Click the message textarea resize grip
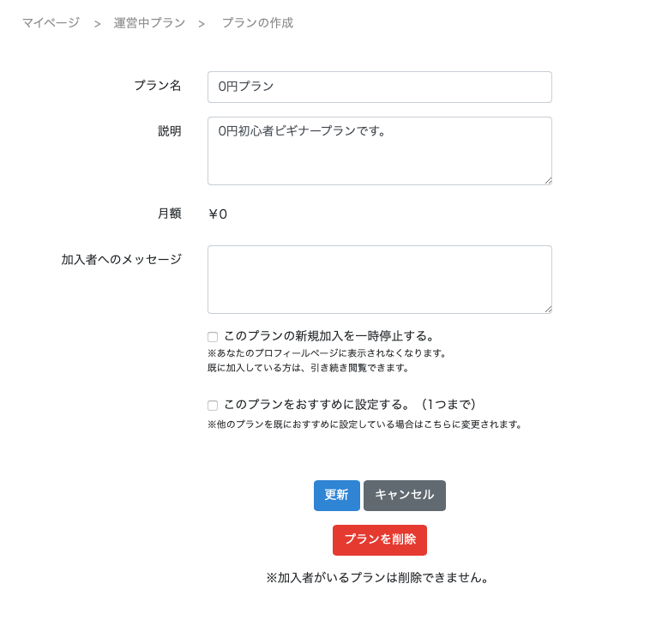The image size is (650, 644). pos(547,309)
